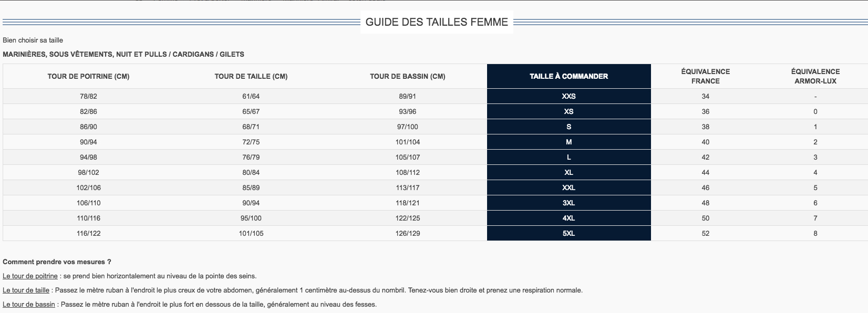
Task: Click the "Bien choisir sa taille" text
Action: (x=33, y=40)
